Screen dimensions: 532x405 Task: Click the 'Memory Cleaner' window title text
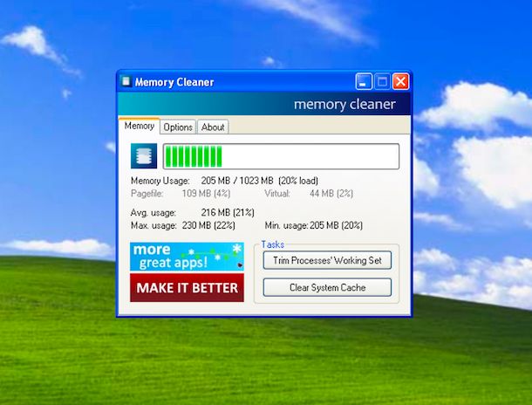click(x=174, y=82)
